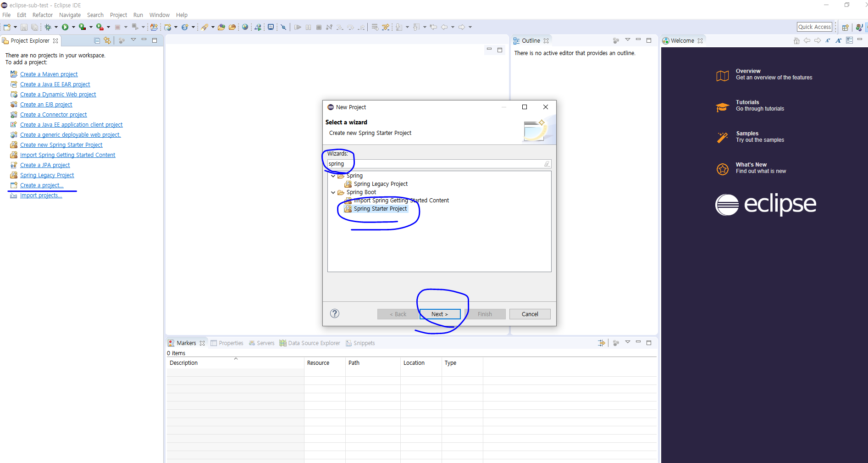Image resolution: width=868 pixels, height=463 pixels.
Task: Click the help question mark in New Project
Action: point(335,313)
